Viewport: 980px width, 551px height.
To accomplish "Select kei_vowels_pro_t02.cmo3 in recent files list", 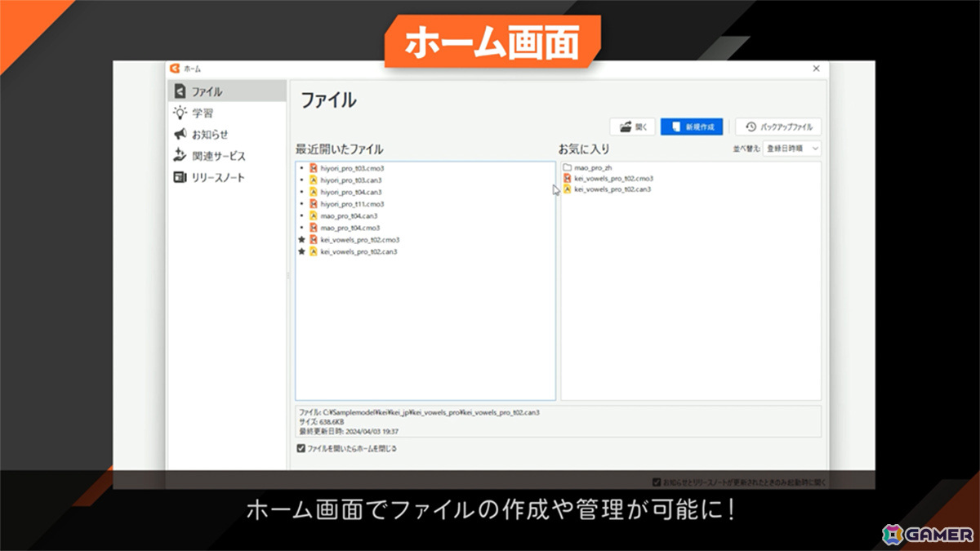I will 359,240.
